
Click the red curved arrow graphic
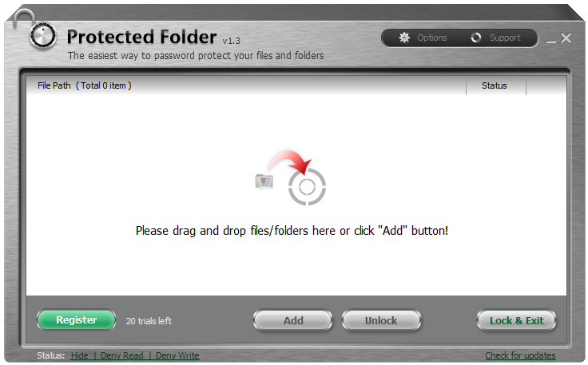[289, 162]
